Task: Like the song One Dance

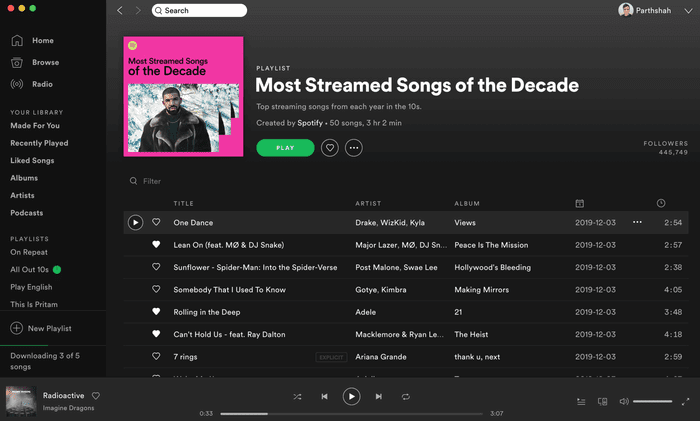Action: (x=156, y=222)
